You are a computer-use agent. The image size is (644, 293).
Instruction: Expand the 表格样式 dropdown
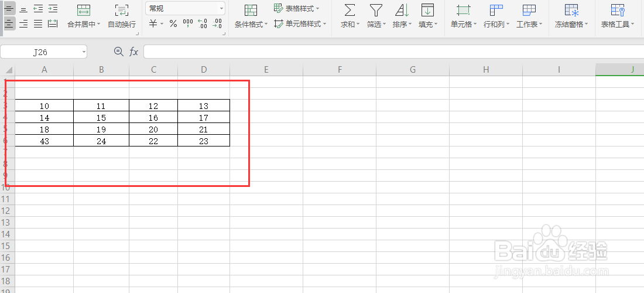pos(318,9)
